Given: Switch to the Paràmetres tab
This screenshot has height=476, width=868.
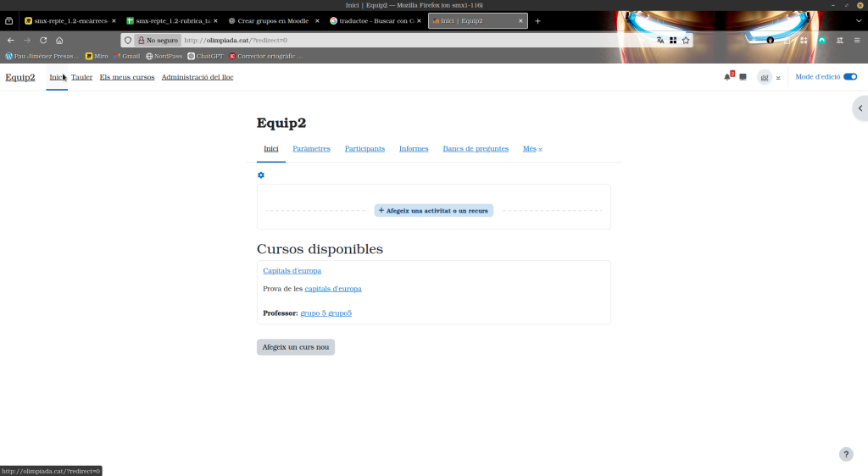Looking at the screenshot, I should click(x=311, y=149).
